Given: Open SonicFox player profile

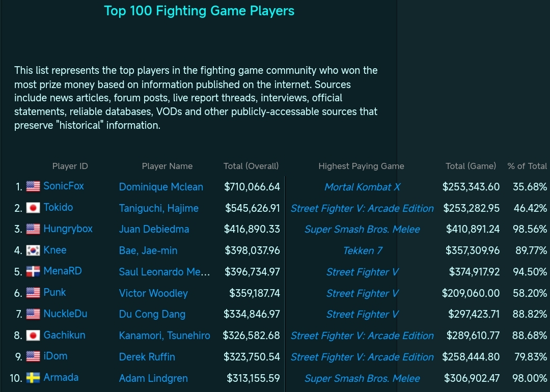Looking at the screenshot, I should tap(64, 186).
